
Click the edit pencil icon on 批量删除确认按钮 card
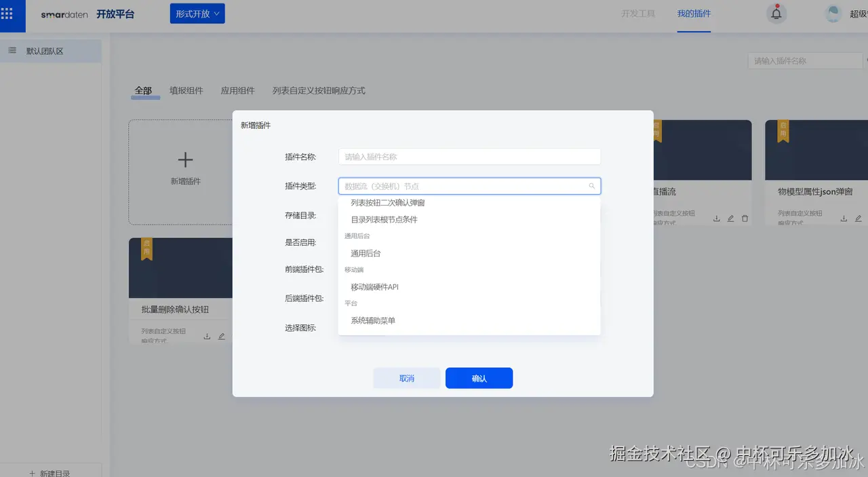tap(222, 335)
